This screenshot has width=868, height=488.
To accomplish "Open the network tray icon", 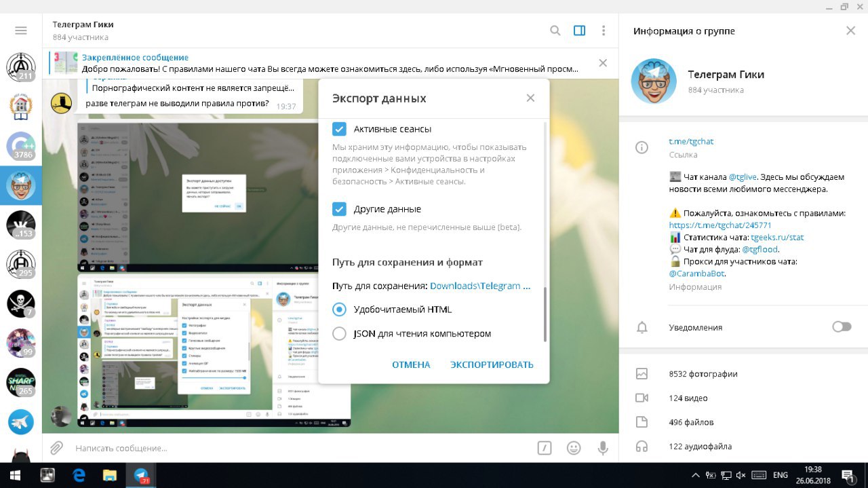I will point(726,475).
